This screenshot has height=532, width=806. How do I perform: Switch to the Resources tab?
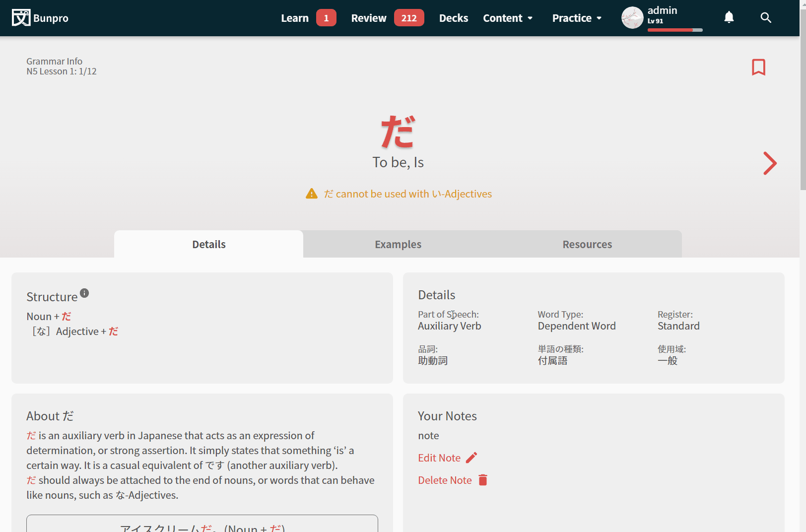pyautogui.click(x=587, y=244)
